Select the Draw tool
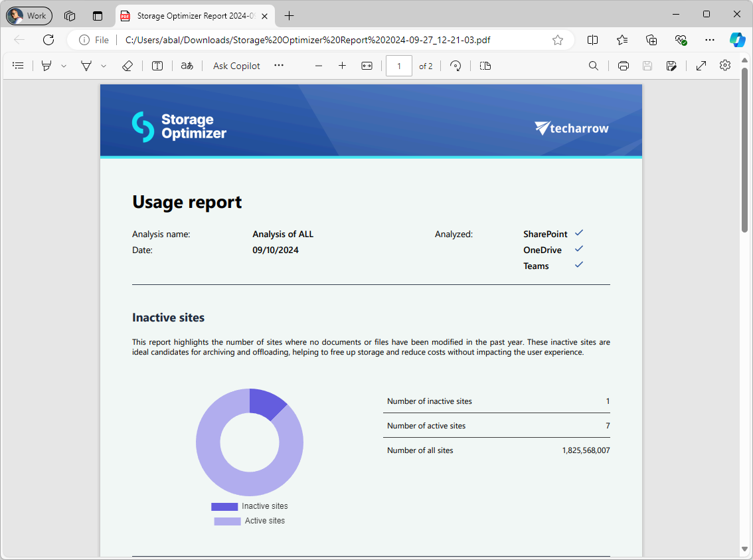The height and width of the screenshot is (560, 753). tap(45, 65)
